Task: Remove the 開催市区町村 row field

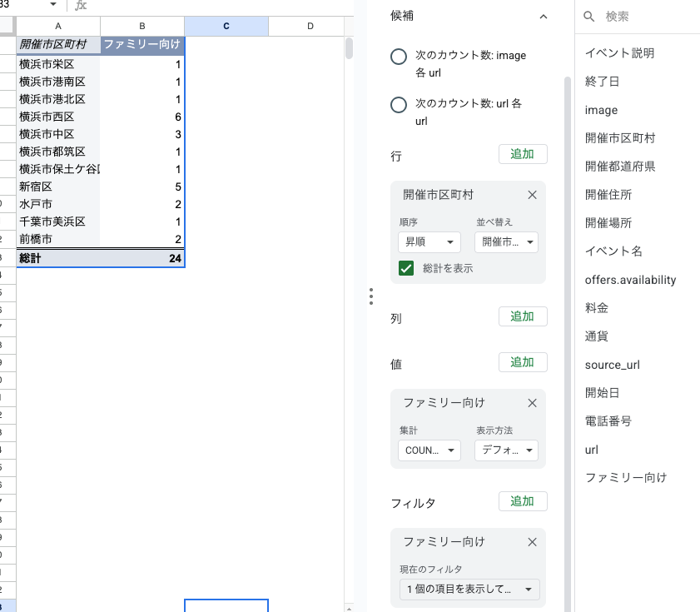Action: tap(533, 195)
